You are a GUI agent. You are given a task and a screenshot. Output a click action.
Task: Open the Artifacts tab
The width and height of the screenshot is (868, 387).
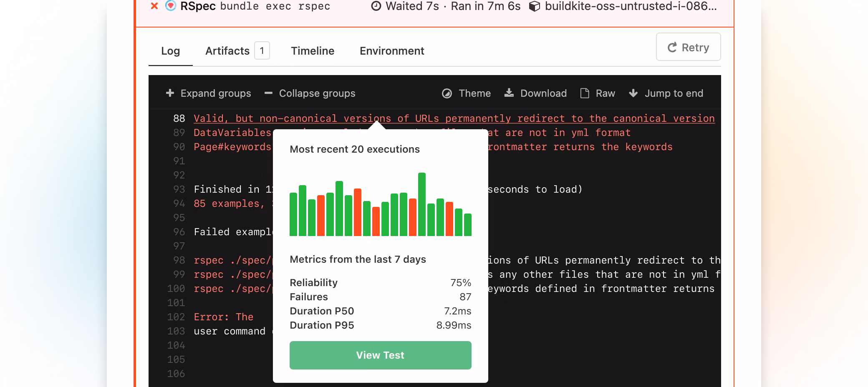coord(227,51)
